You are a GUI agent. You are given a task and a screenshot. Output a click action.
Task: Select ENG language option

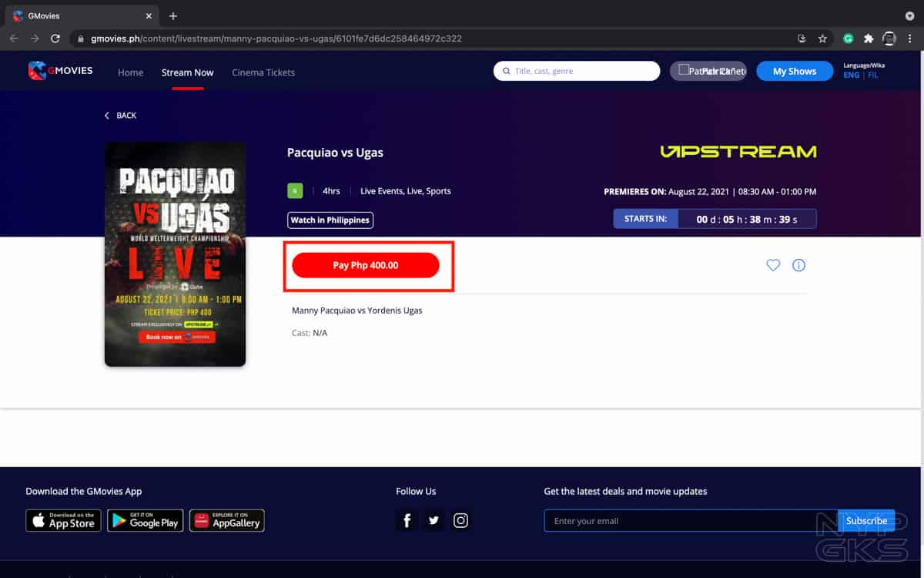[x=851, y=76]
